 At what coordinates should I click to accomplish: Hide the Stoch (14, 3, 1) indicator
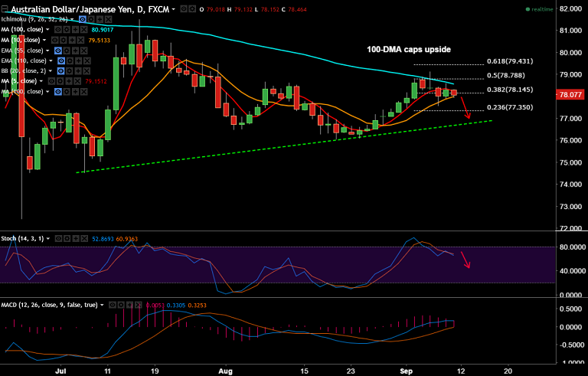click(x=59, y=239)
